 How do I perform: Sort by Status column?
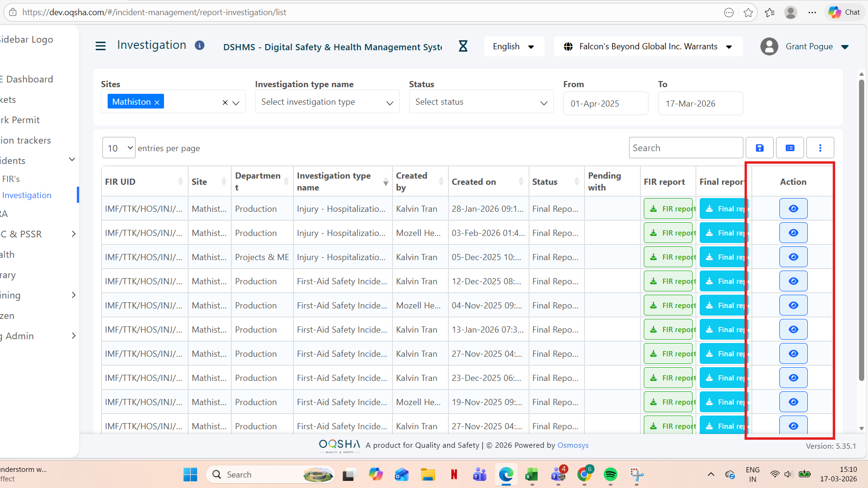(576, 181)
